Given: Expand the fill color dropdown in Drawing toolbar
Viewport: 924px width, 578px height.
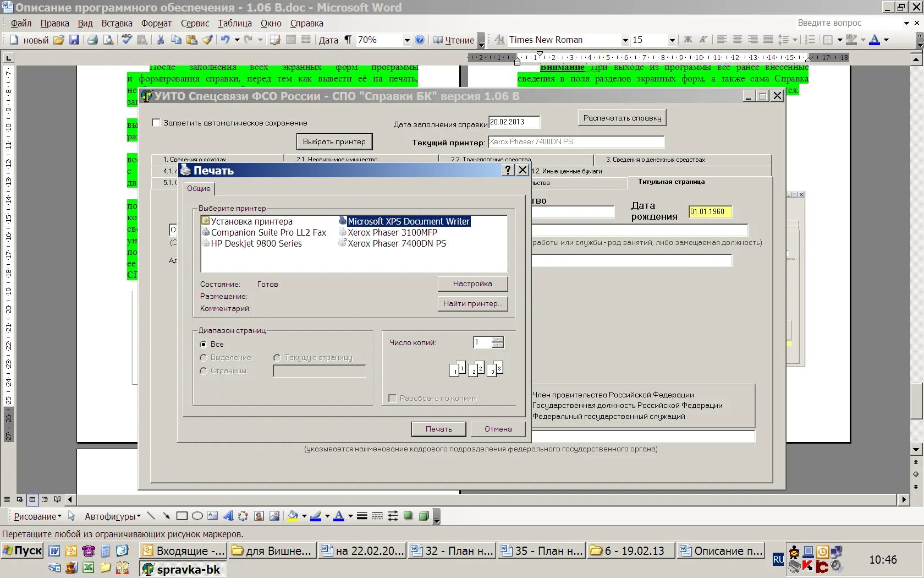Looking at the screenshot, I should pos(304,516).
